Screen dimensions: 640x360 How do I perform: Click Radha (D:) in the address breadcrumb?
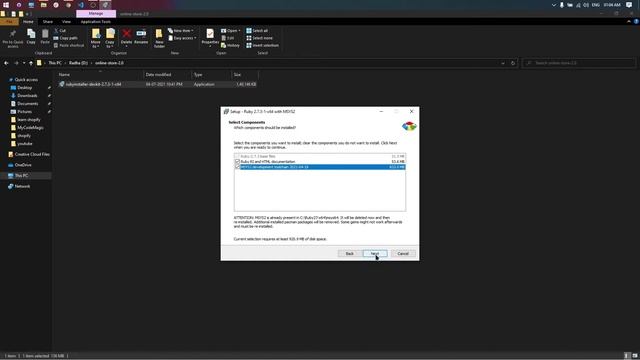(78, 63)
